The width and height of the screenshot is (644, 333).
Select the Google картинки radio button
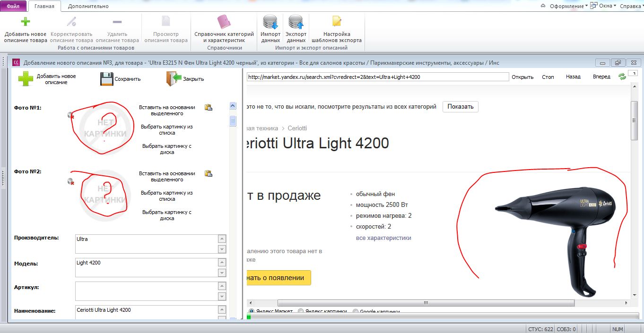[356, 311]
